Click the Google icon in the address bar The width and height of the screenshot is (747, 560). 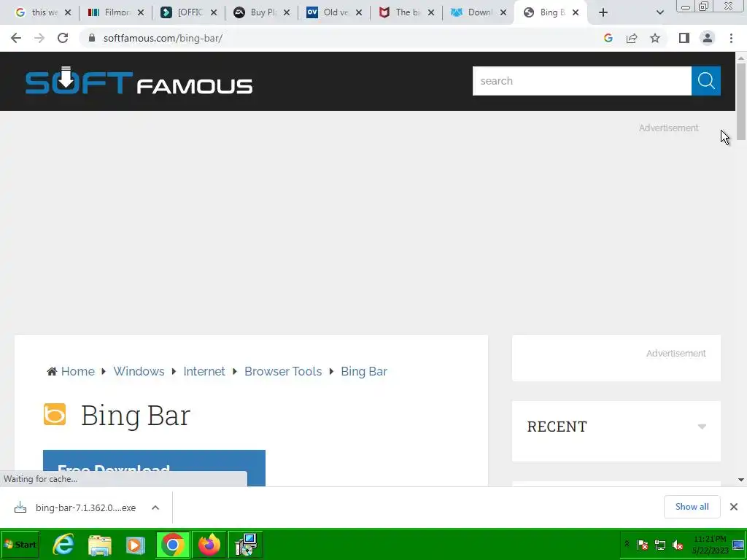tap(608, 38)
